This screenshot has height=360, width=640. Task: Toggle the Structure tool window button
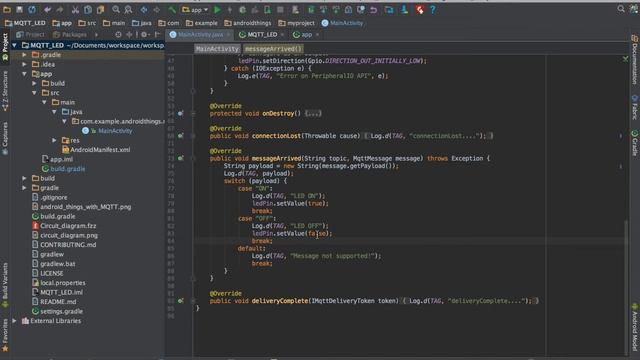point(5,91)
